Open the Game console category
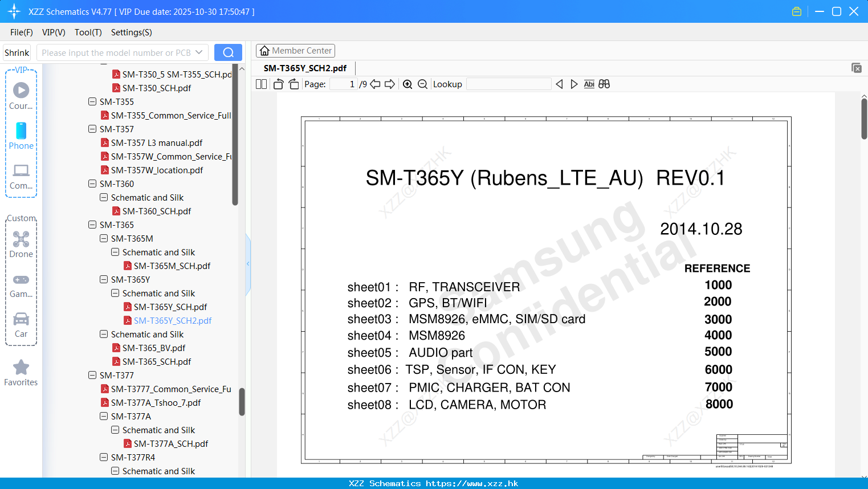Viewport: 868px width, 489px height. [x=21, y=285]
